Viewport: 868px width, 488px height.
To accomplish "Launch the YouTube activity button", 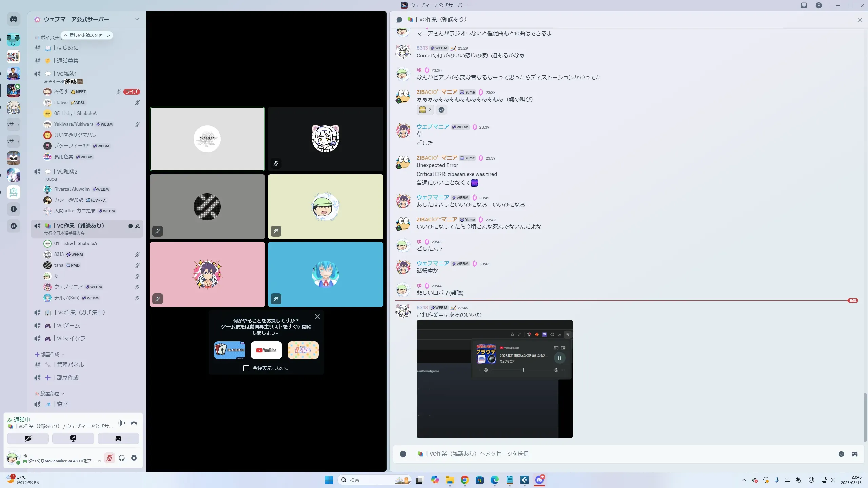I will click(266, 350).
